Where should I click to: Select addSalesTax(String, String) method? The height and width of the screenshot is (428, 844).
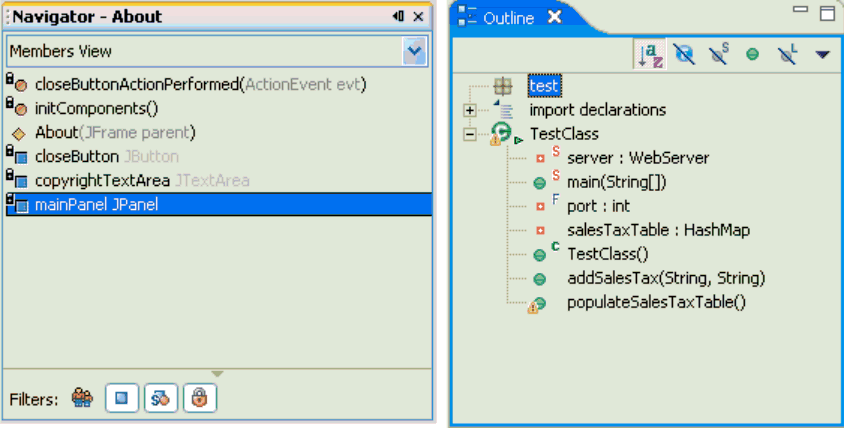pos(665,278)
